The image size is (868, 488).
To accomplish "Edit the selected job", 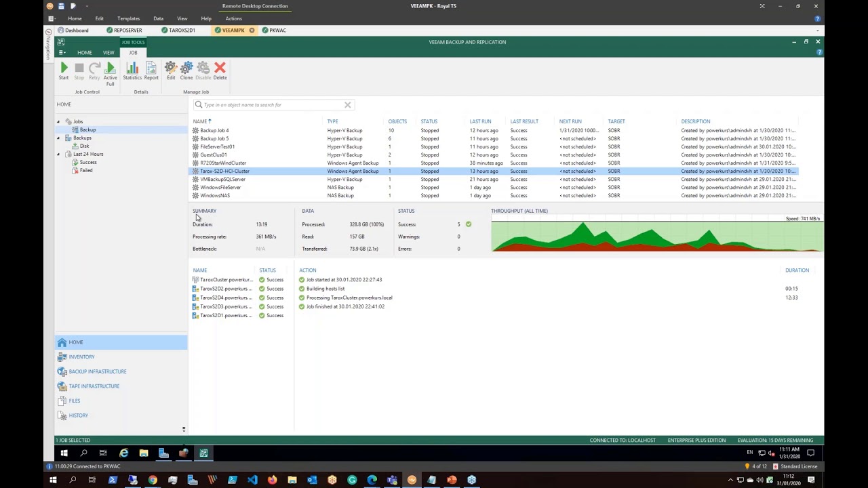I will 171,70.
